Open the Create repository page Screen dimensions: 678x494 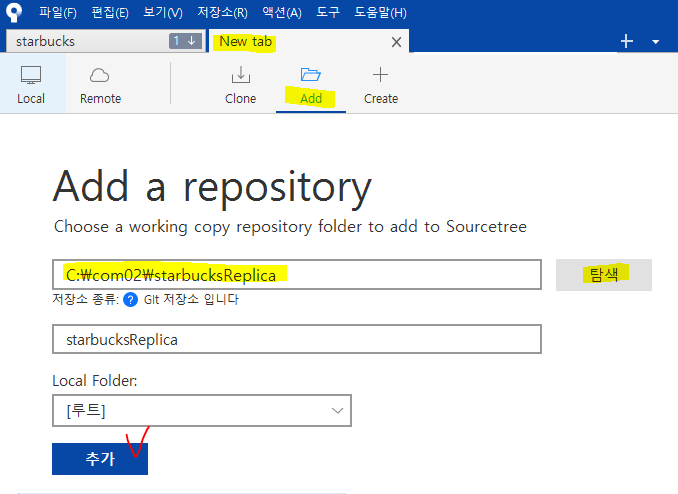click(381, 85)
